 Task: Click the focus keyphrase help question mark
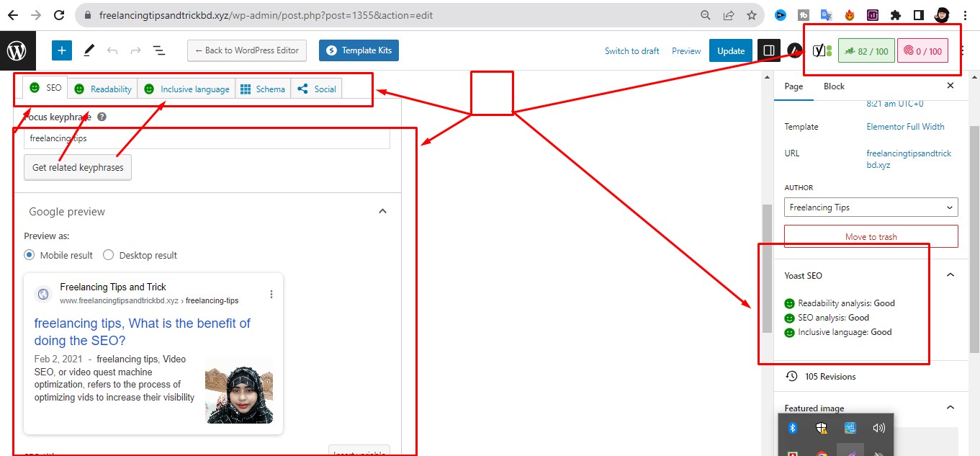(102, 117)
